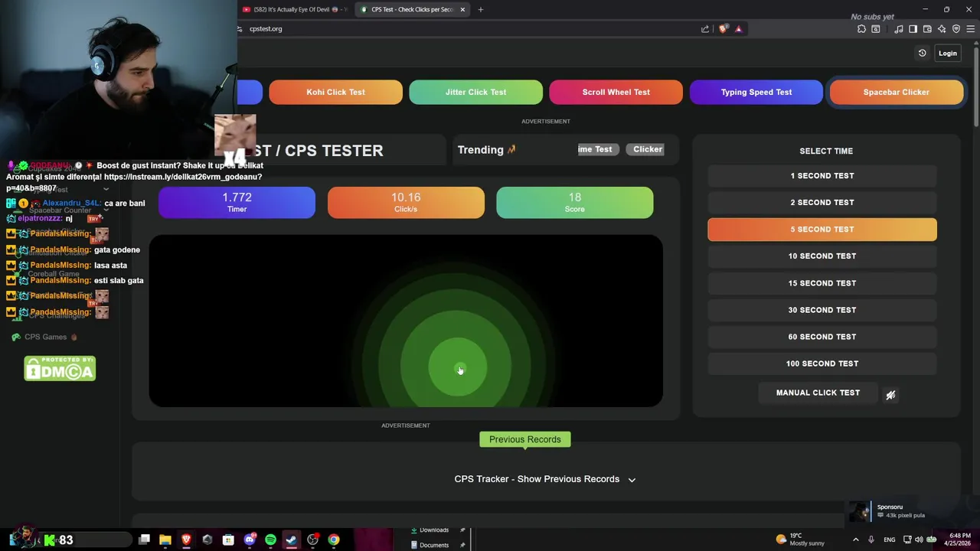Open Spotify from the taskbar
Image resolution: width=980 pixels, height=551 pixels.
click(270, 540)
